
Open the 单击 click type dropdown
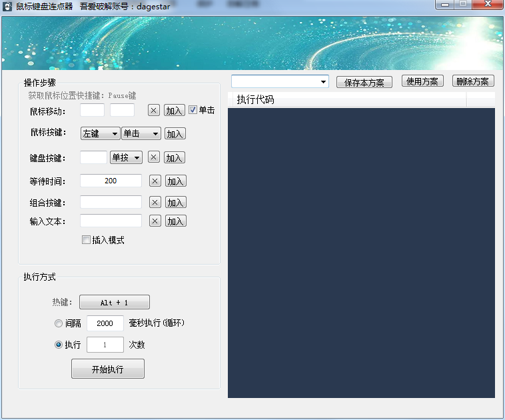[x=141, y=134]
